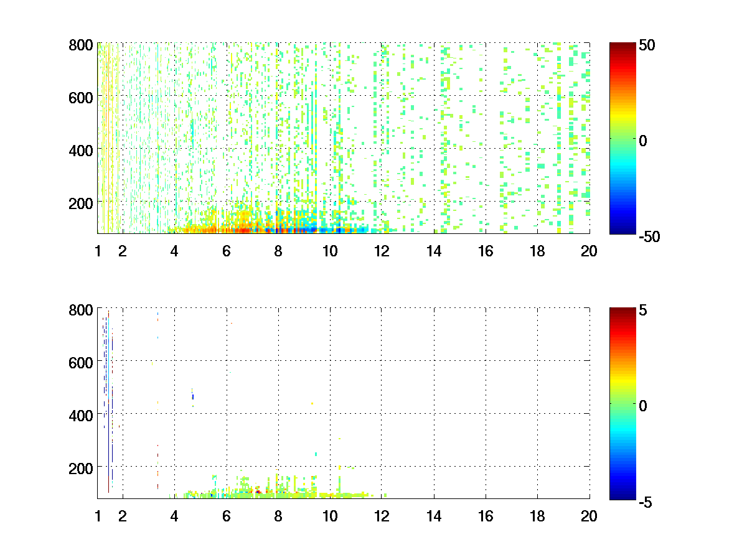747x560 pixels.
Task: Click the 0 label on top colorbar
Action: [x=644, y=141]
